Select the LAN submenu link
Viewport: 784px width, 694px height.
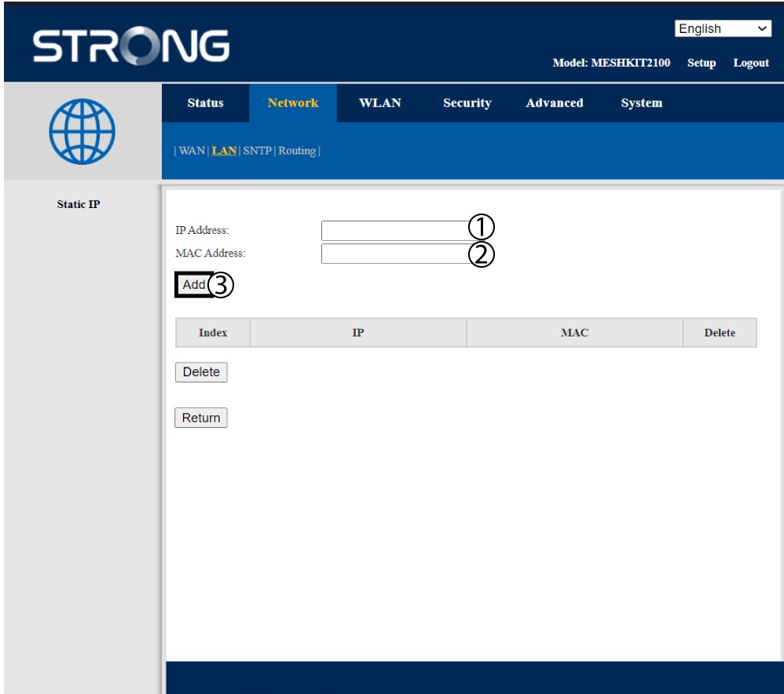224,151
